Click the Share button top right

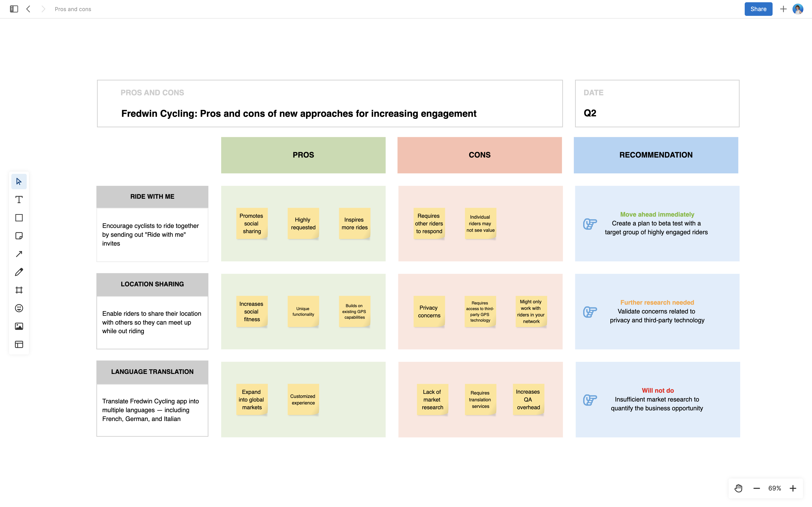[x=759, y=8]
